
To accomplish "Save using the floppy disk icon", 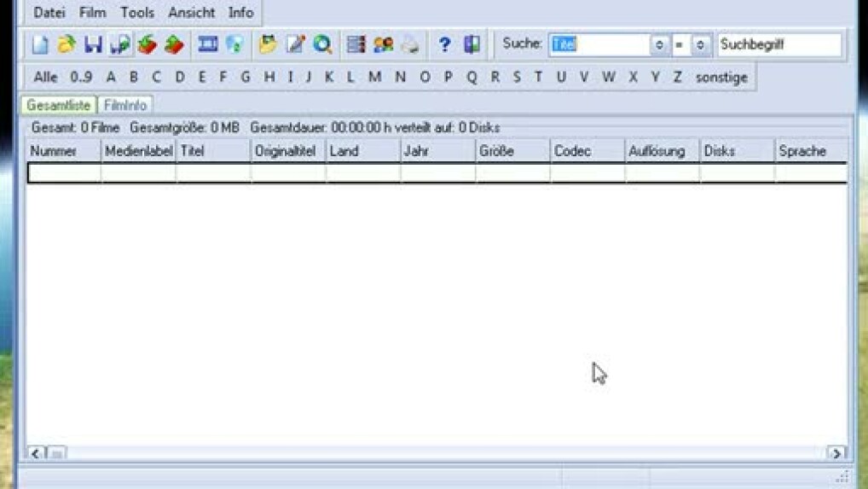I will point(94,44).
